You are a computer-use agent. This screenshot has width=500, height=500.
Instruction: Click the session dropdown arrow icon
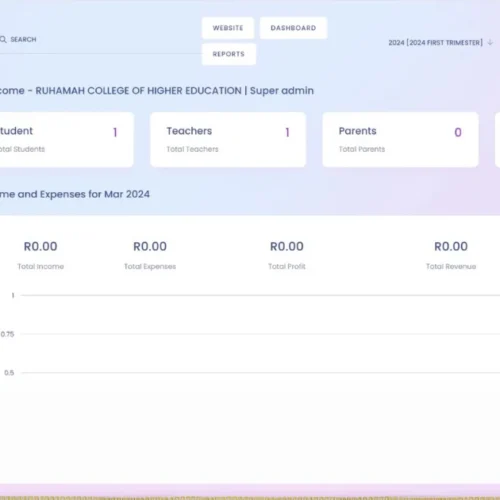tap(490, 42)
